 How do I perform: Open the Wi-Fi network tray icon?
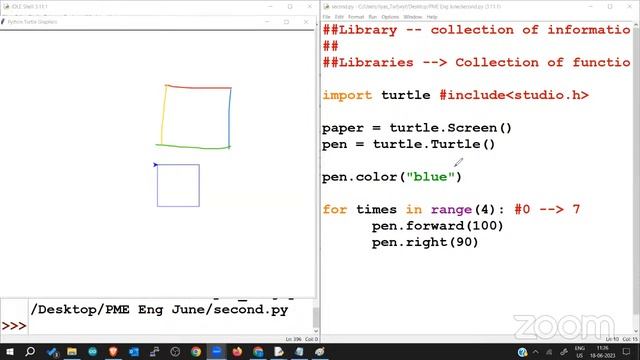(x=549, y=352)
